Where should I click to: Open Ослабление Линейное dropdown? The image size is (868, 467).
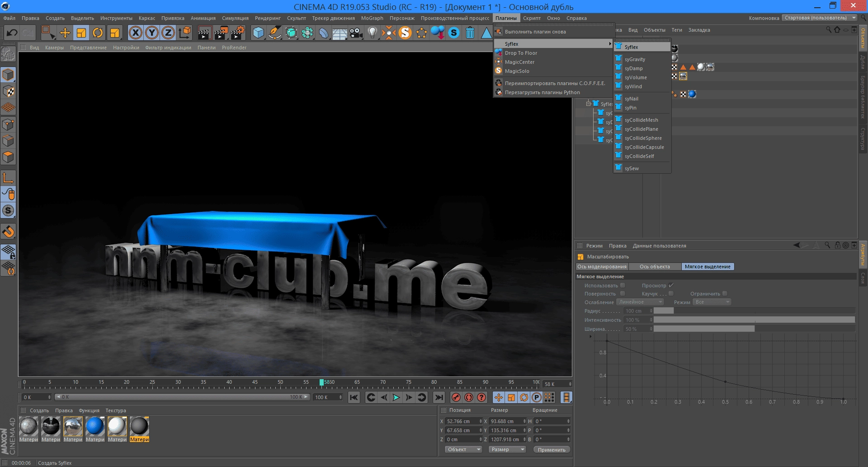pos(640,302)
